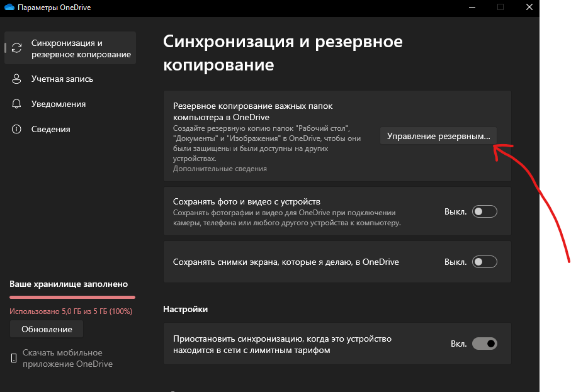Open the Уведомления section
Image resolution: width=571 pixels, height=392 pixels.
click(x=71, y=104)
